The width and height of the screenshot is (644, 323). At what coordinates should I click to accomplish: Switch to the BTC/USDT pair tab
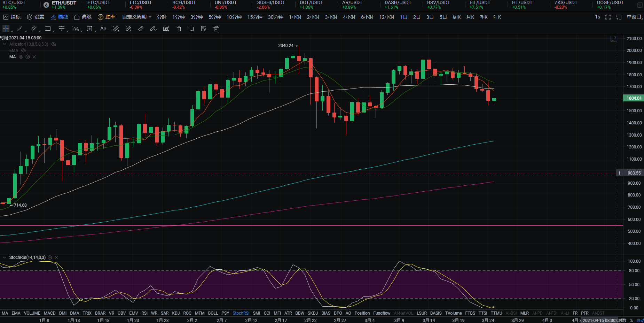[x=14, y=5]
